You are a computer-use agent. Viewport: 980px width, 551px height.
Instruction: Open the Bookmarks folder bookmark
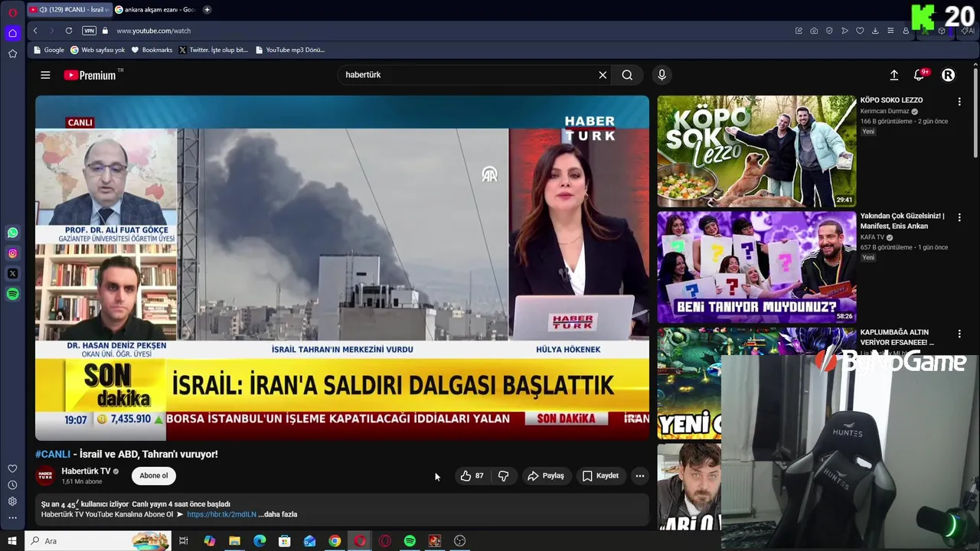coord(152,50)
